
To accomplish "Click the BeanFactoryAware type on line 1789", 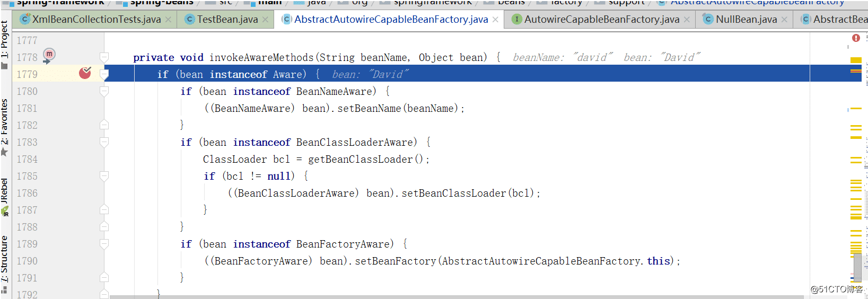I will coord(343,244).
